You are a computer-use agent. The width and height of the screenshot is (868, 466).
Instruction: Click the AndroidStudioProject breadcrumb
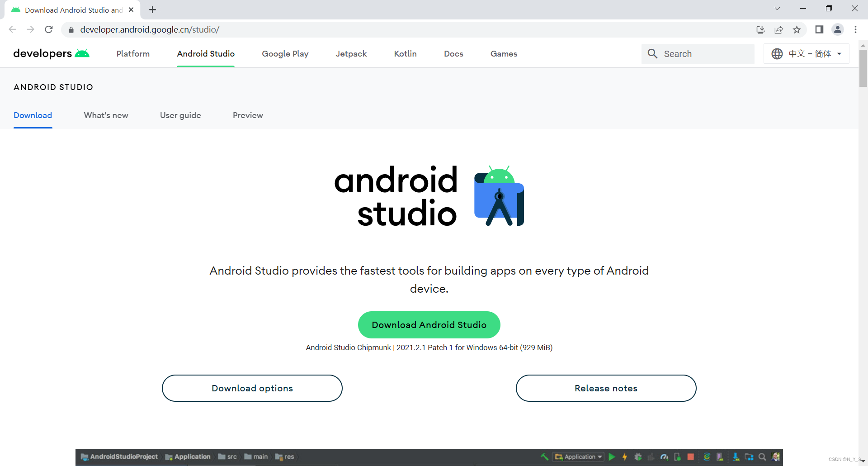pos(120,457)
